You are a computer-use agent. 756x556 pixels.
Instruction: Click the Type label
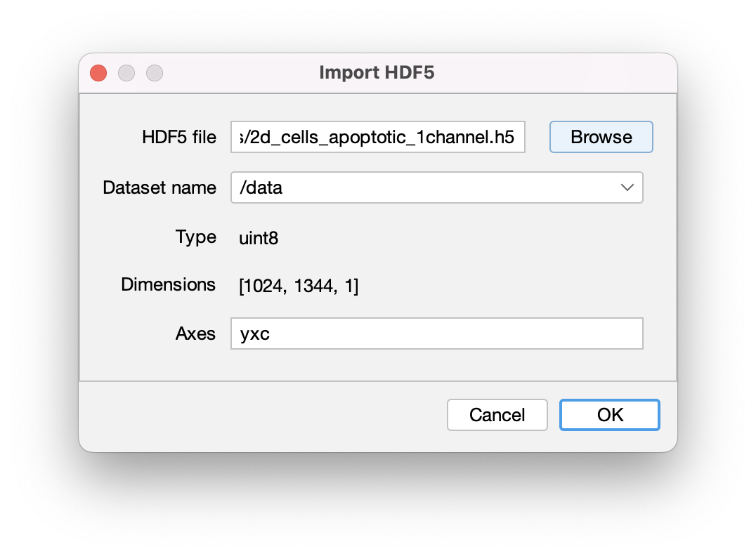(196, 237)
